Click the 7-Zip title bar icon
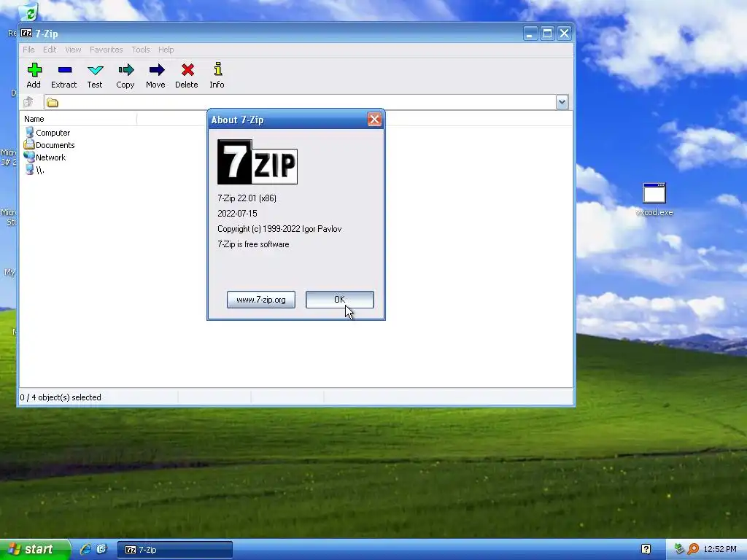 point(26,34)
